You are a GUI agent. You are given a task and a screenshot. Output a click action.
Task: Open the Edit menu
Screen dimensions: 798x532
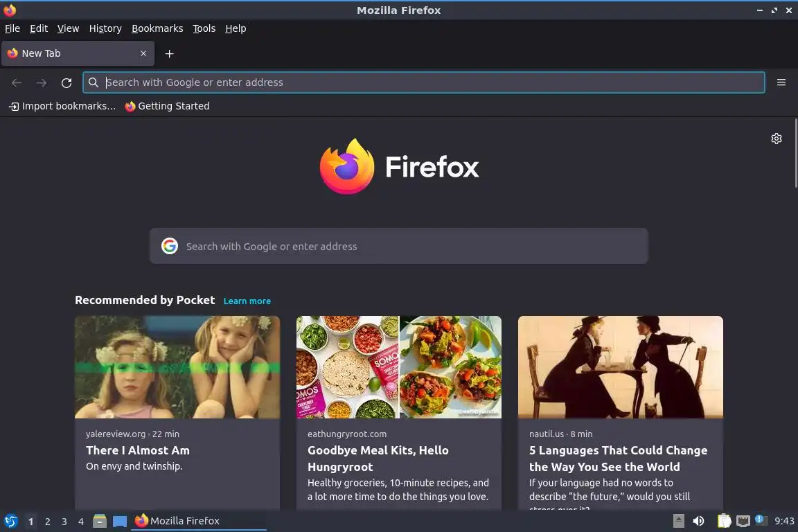pos(39,28)
